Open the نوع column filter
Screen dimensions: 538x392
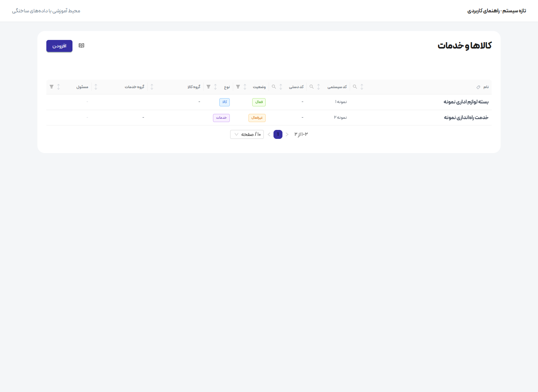tap(208, 87)
